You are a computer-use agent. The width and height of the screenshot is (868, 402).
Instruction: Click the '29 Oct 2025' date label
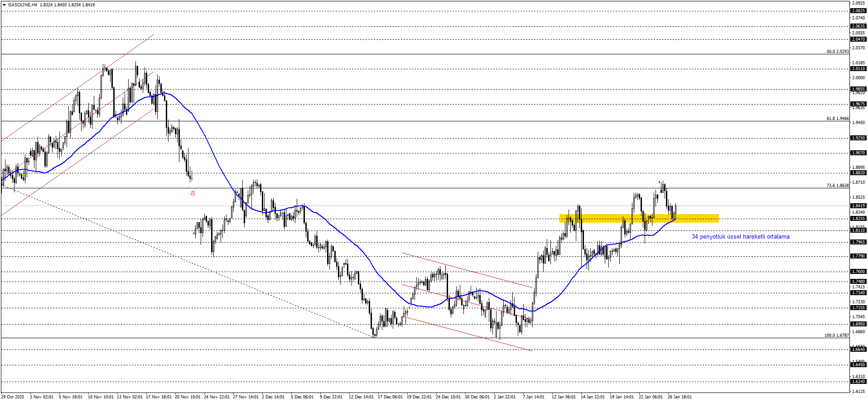[x=13, y=397]
